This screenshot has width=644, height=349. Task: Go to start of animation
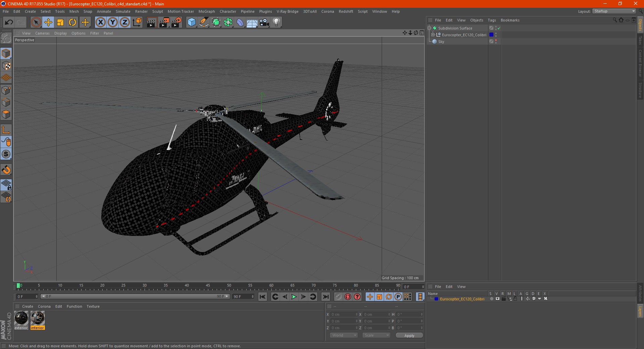point(263,297)
